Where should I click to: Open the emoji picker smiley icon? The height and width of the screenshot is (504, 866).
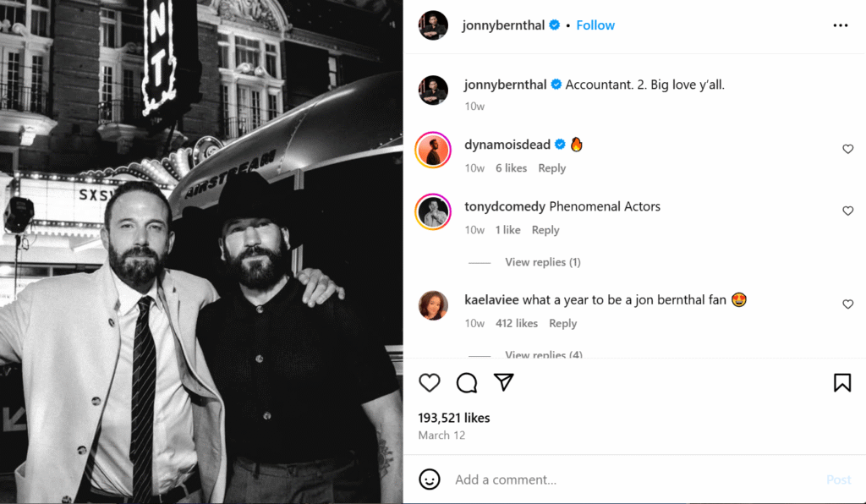click(430, 479)
